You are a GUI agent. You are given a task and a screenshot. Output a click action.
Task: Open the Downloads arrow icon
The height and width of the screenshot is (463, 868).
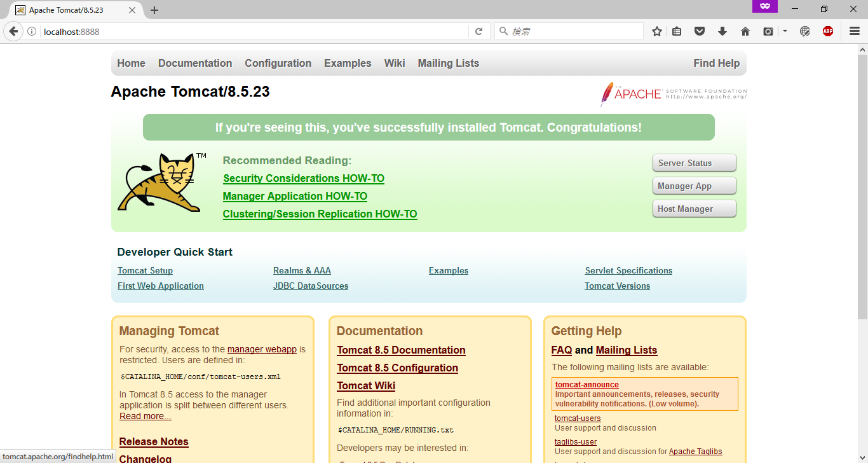tap(722, 31)
